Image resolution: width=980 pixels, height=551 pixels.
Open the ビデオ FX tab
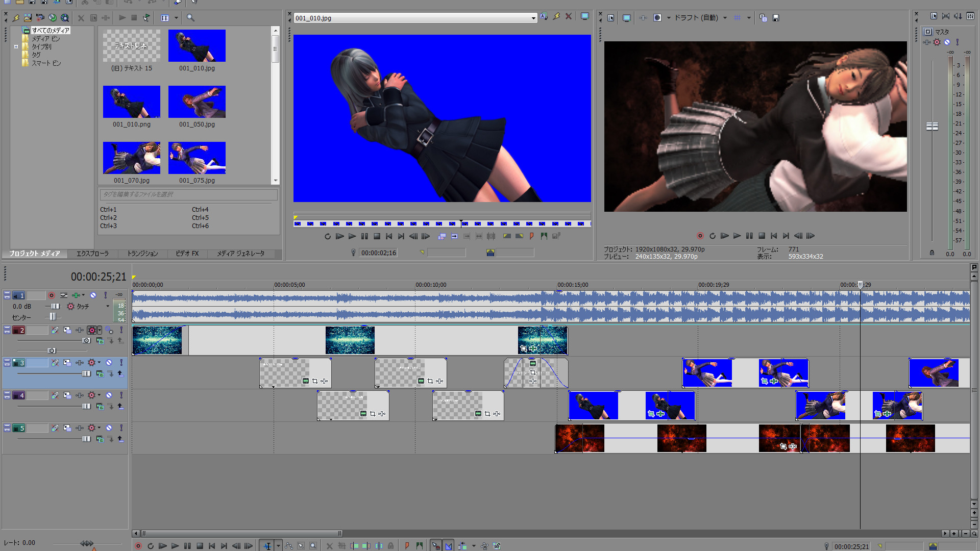coord(187,254)
